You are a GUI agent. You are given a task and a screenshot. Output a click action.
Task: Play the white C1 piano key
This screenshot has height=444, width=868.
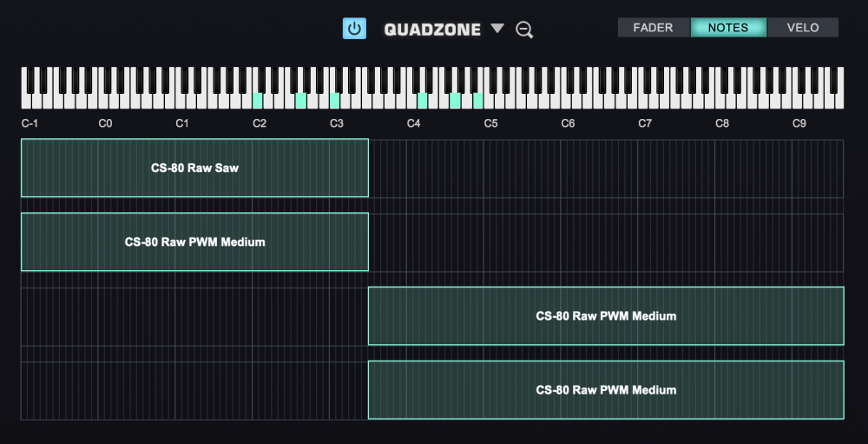(181, 101)
